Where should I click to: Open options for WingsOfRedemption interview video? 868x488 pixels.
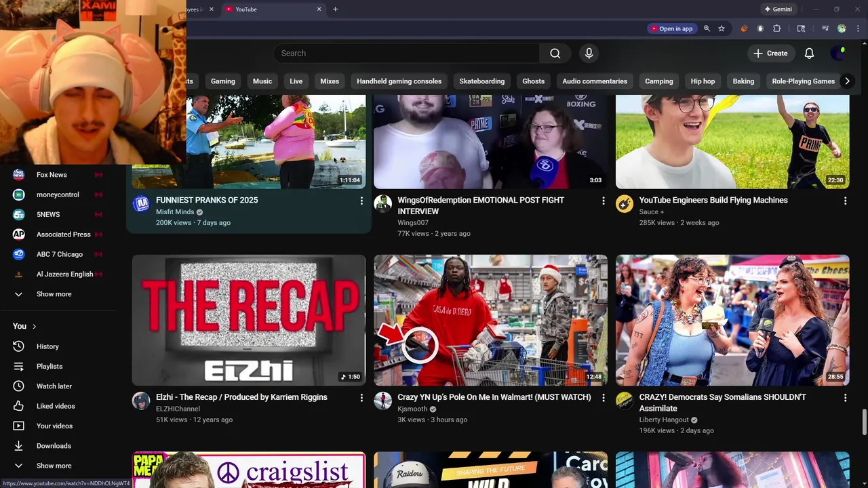click(603, 201)
